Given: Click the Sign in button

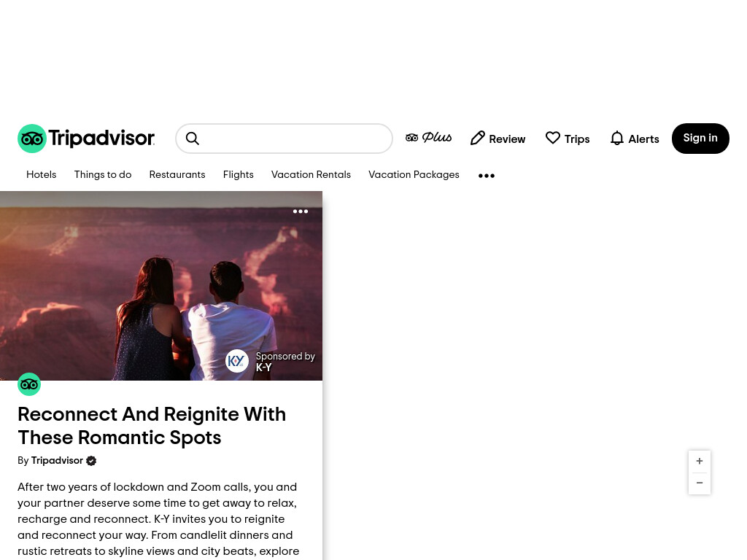Looking at the screenshot, I should 700,139.
